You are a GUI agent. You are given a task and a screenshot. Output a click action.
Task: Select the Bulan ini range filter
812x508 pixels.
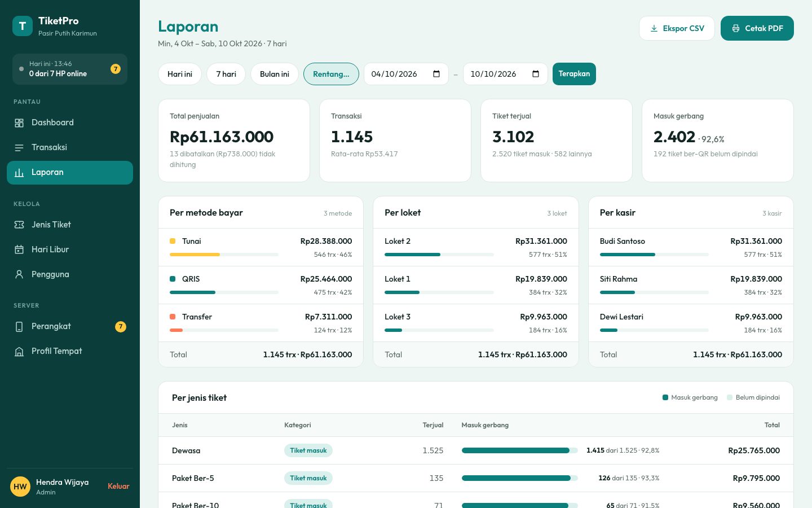[x=275, y=74]
